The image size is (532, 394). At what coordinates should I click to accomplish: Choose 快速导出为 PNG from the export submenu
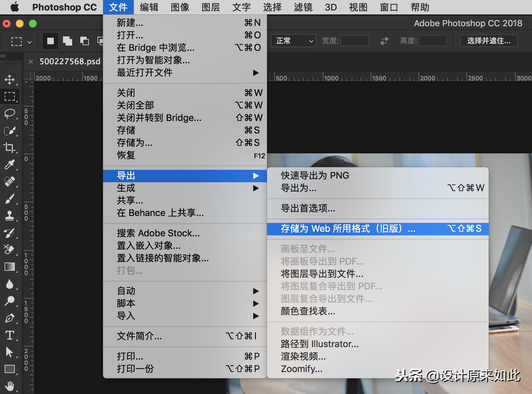pyautogui.click(x=314, y=175)
